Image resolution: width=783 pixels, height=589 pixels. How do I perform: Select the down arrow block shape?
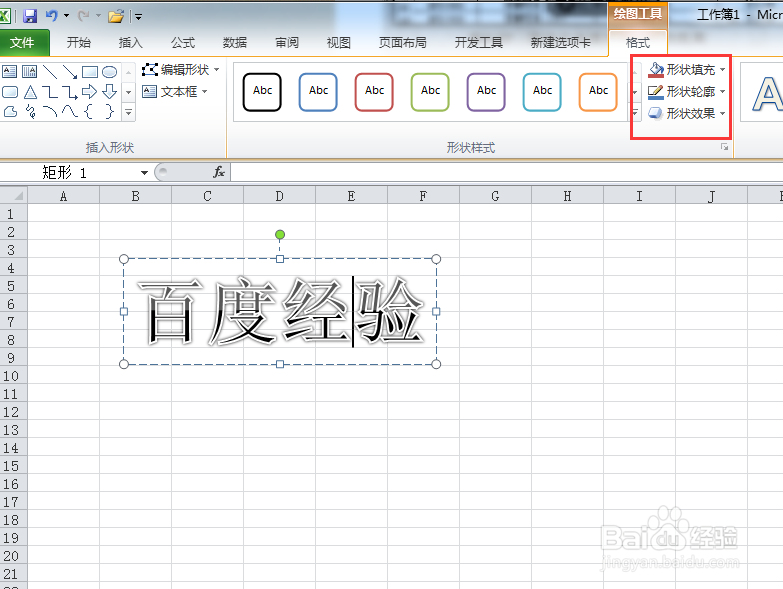pyautogui.click(x=109, y=92)
